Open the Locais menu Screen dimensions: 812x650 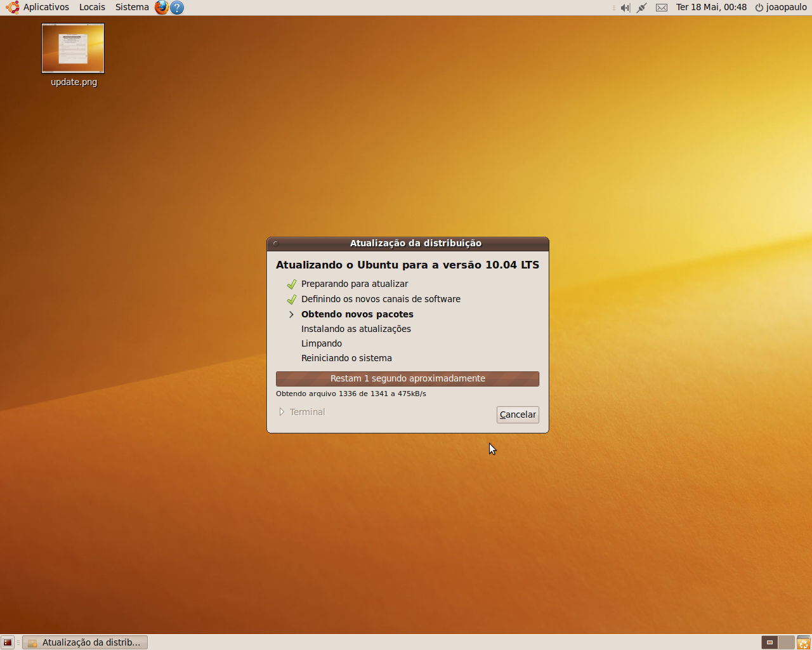(x=92, y=7)
